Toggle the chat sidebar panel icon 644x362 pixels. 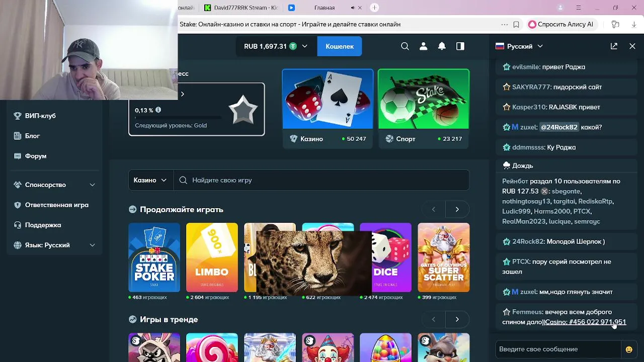click(x=460, y=46)
